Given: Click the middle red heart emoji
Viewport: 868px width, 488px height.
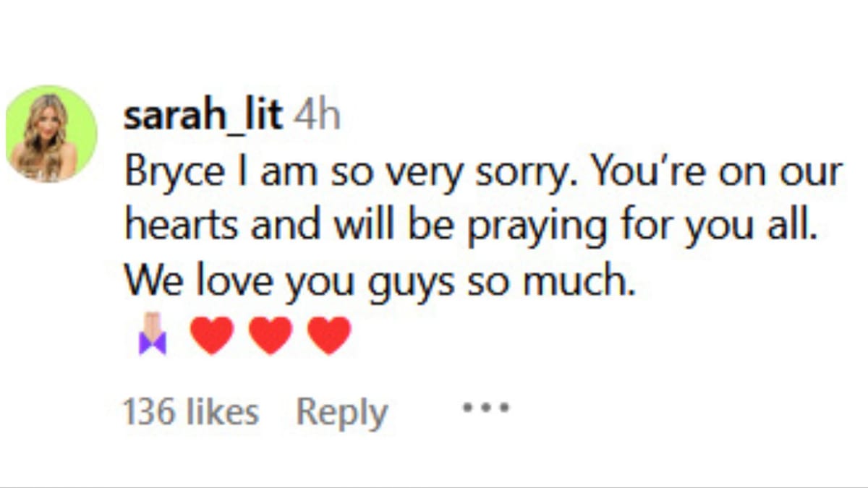Looking at the screenshot, I should click(x=271, y=335).
